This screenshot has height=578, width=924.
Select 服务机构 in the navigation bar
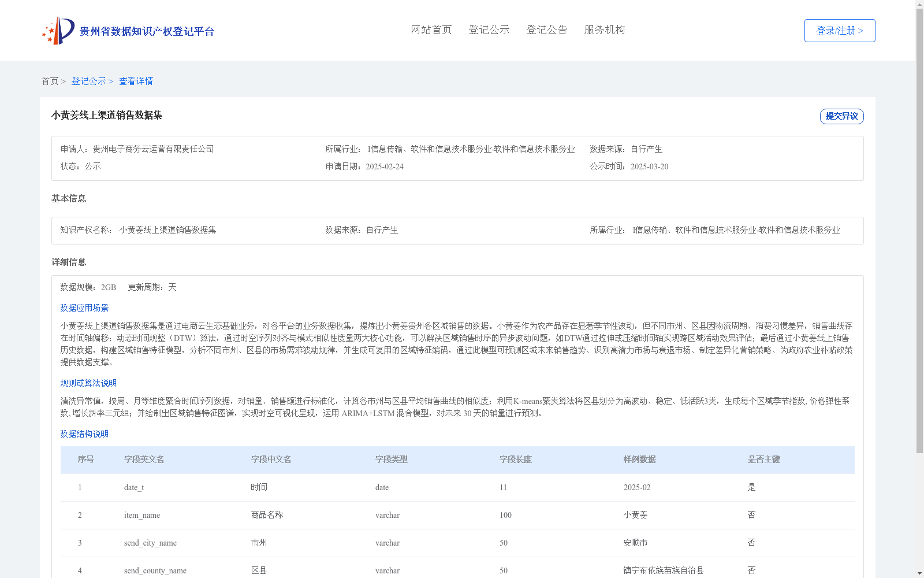point(605,30)
